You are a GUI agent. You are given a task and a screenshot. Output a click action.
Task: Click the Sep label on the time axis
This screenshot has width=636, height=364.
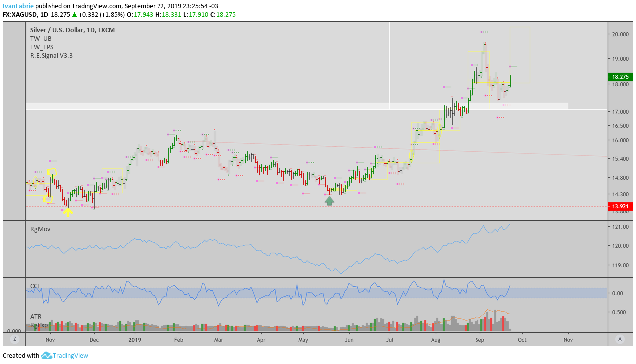(480, 340)
